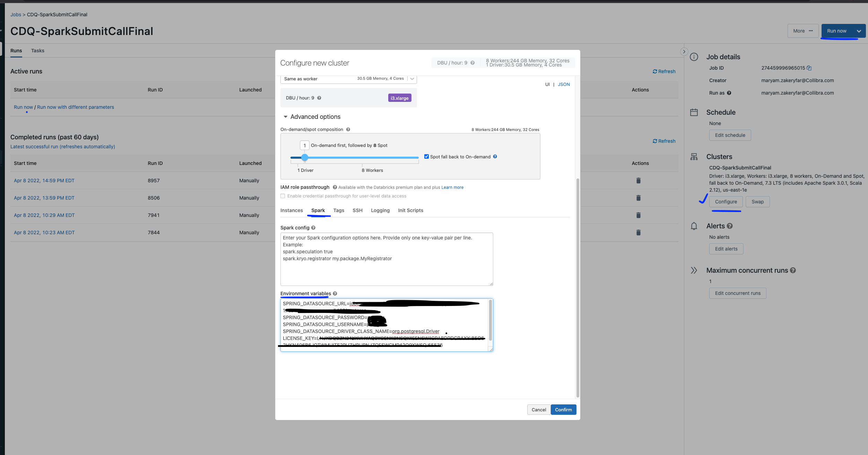Open the DBU per hour help tooltip

319,98
